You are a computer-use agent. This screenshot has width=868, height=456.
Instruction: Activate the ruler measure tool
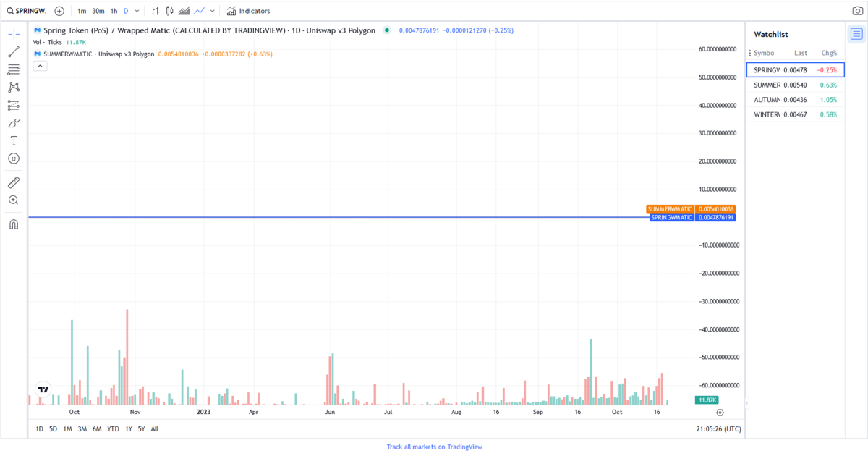pyautogui.click(x=14, y=182)
